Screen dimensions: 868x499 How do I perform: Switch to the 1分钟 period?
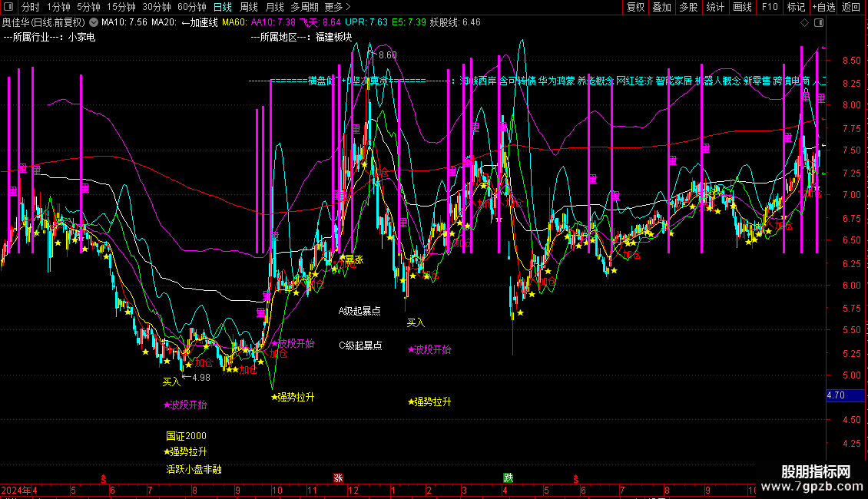click(58, 7)
